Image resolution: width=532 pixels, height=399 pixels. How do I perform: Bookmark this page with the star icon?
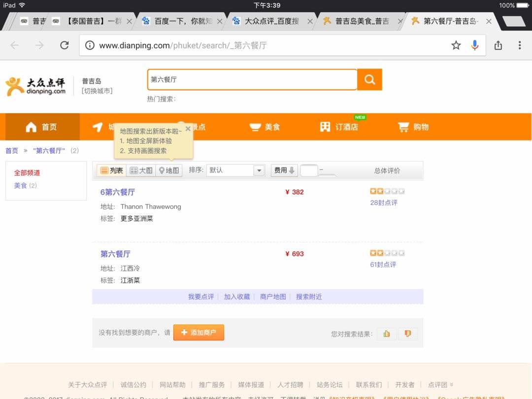[x=456, y=45]
